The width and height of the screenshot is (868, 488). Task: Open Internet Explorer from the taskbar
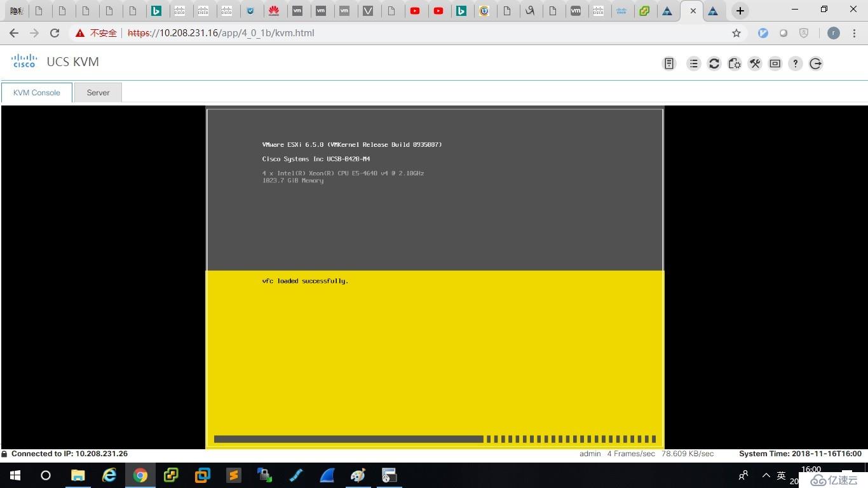[109, 475]
